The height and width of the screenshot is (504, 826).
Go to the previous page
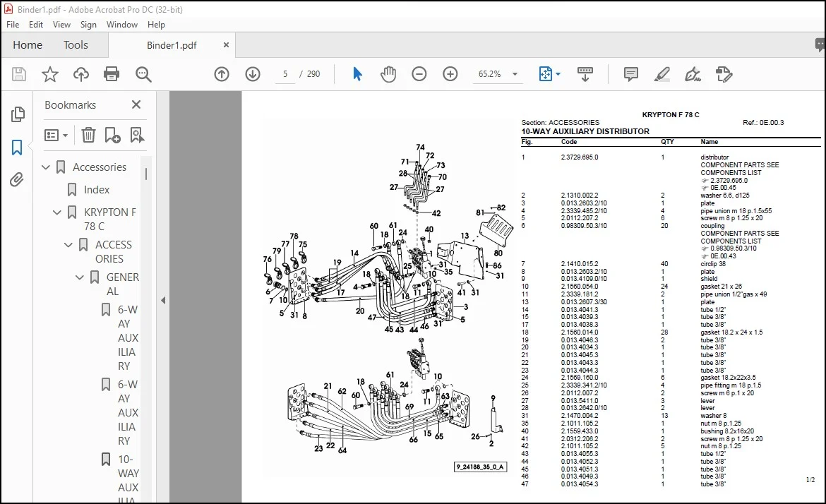tap(222, 74)
